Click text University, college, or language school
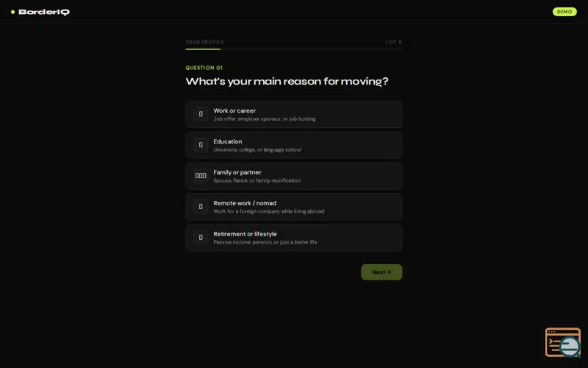Screen dimensions: 588x368 257,150
